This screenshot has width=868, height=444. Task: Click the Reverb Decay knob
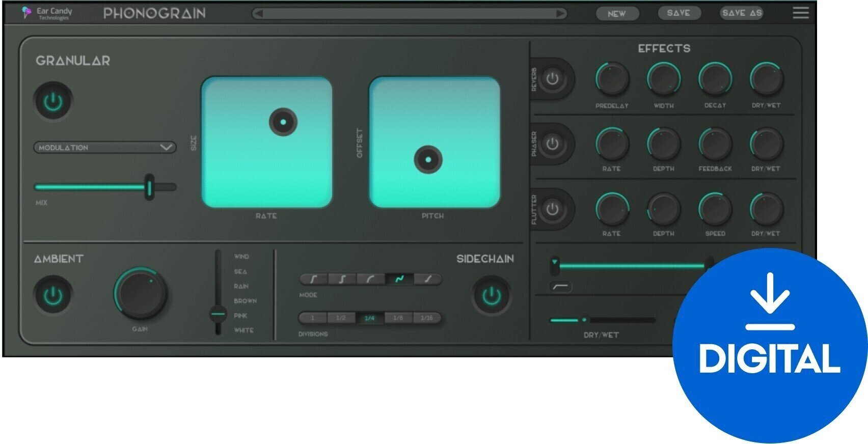715,79
